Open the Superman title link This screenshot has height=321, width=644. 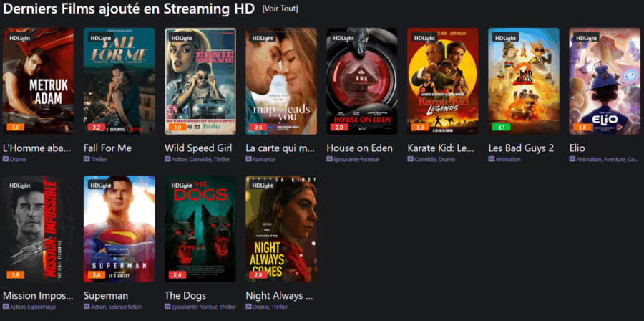point(106,295)
